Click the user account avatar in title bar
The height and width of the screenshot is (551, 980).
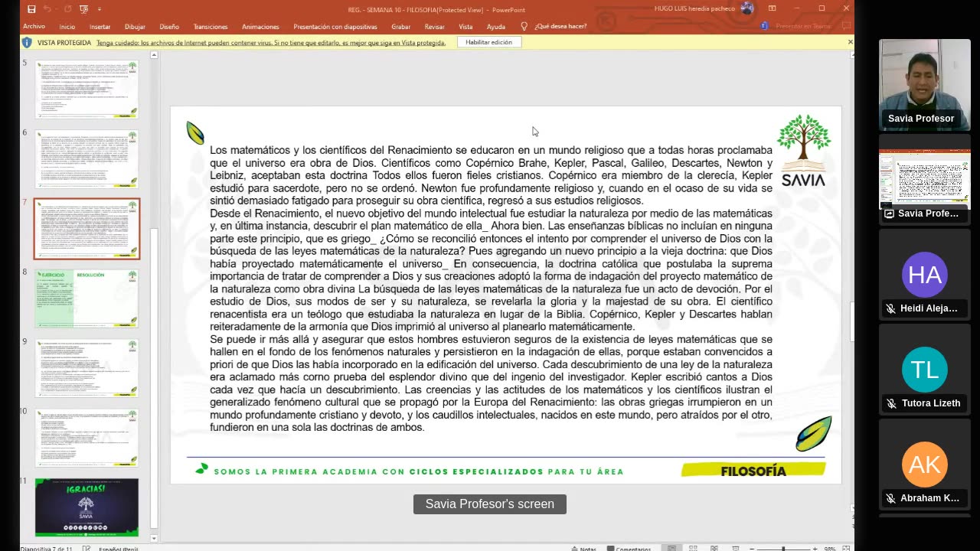(x=747, y=8)
